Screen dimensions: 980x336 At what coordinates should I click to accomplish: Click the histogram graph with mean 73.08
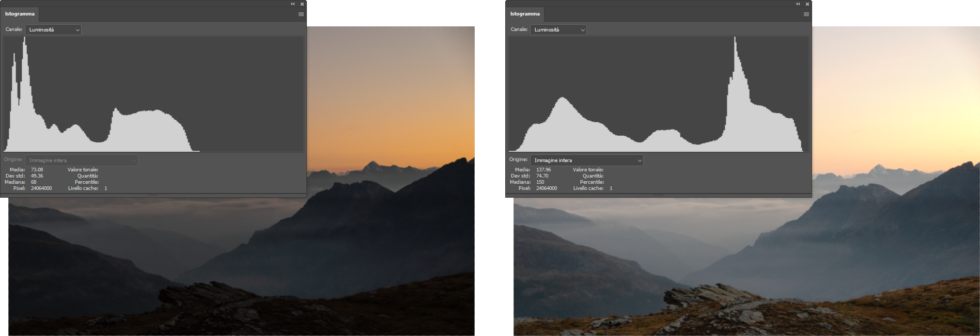click(x=153, y=94)
